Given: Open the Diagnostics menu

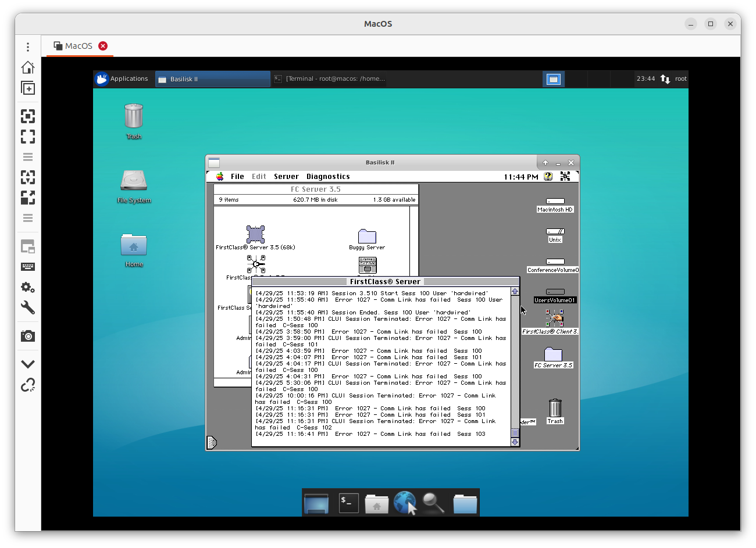Looking at the screenshot, I should point(328,177).
